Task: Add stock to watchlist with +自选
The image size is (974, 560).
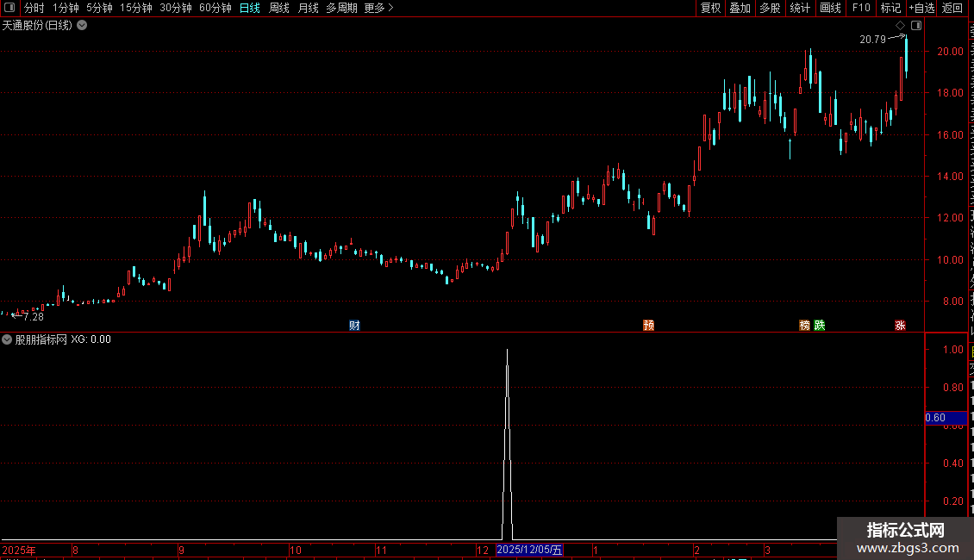Action: [x=921, y=8]
